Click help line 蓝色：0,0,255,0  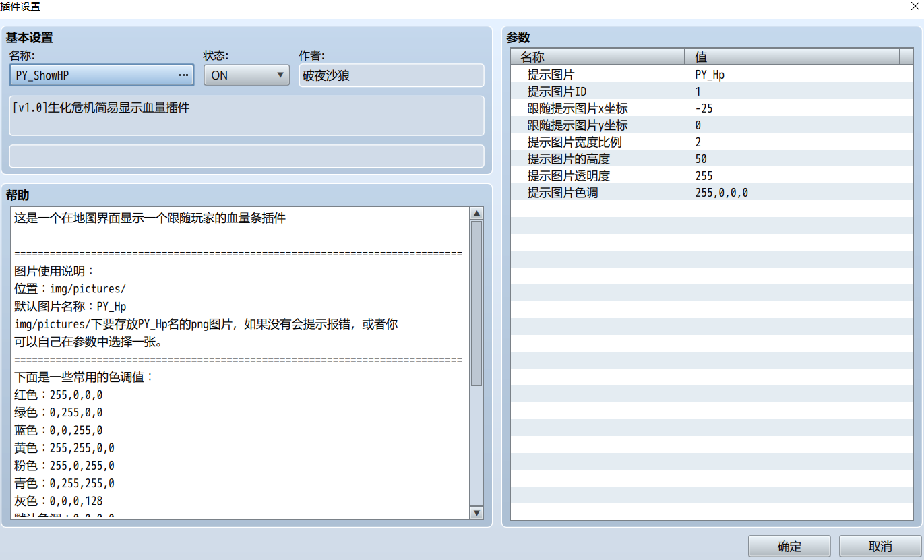click(x=59, y=430)
